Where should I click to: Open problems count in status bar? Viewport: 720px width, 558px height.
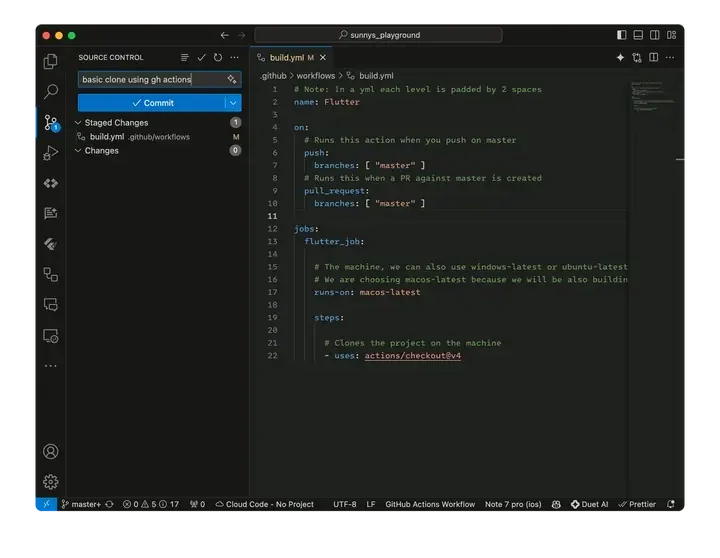tap(151, 504)
